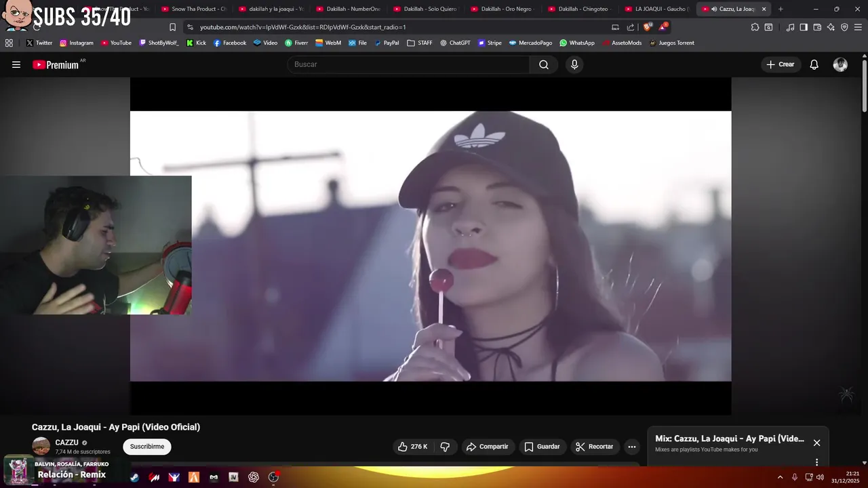Open the Leo AI sparkle icon
Viewport: 868px width, 488px height.
[x=831, y=27]
